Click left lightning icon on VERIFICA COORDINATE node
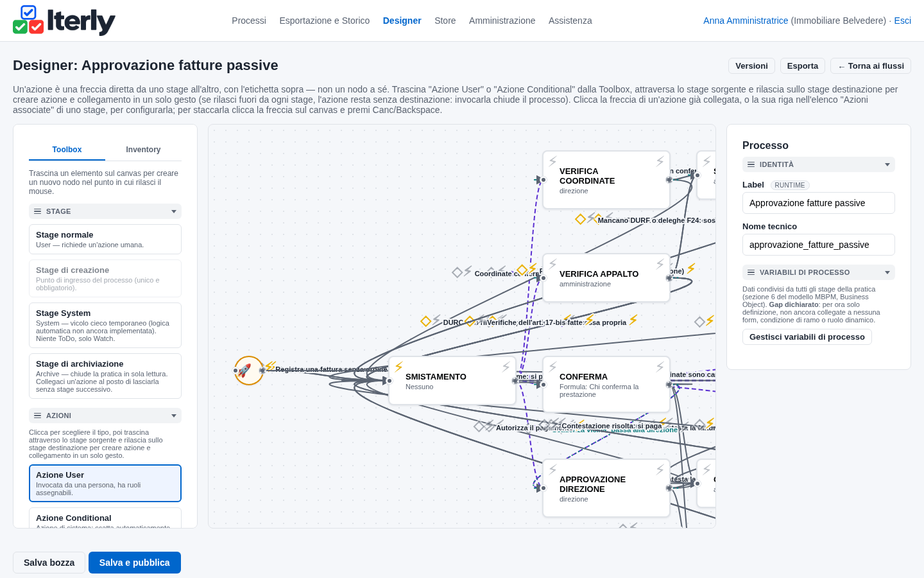The height and width of the screenshot is (578, 924). 552,161
